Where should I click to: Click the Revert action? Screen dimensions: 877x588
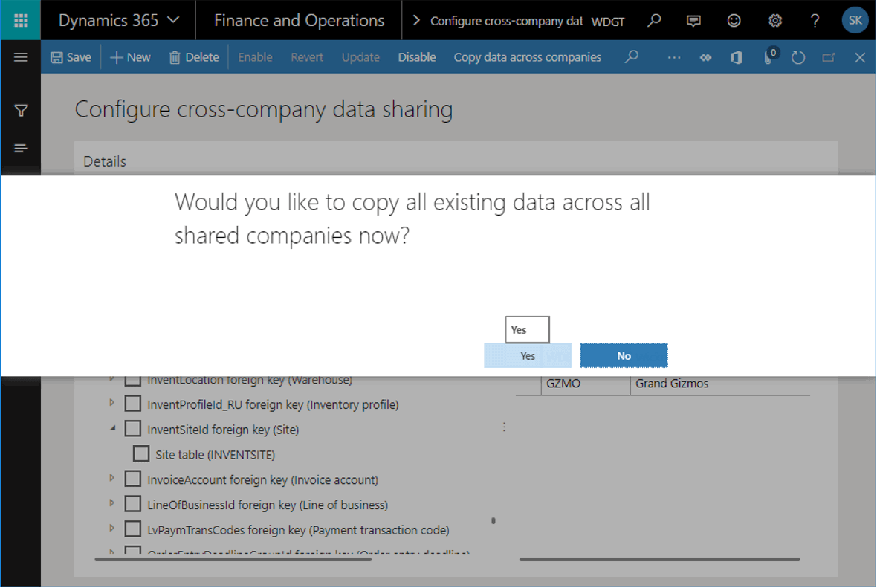click(x=307, y=57)
